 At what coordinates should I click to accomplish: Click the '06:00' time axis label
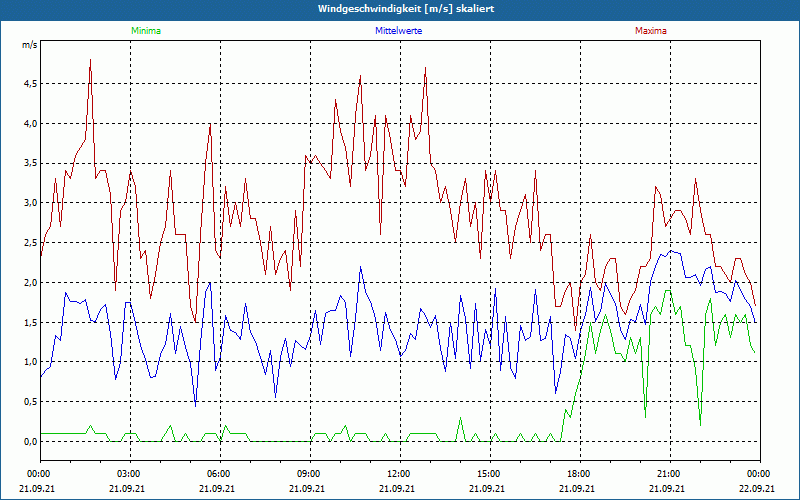(220, 474)
